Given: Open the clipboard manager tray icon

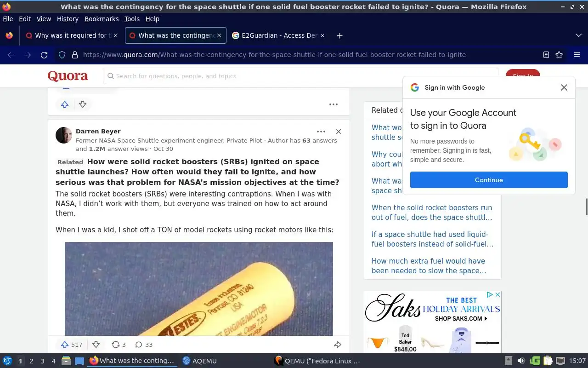Looking at the screenshot, I should tap(548, 361).
